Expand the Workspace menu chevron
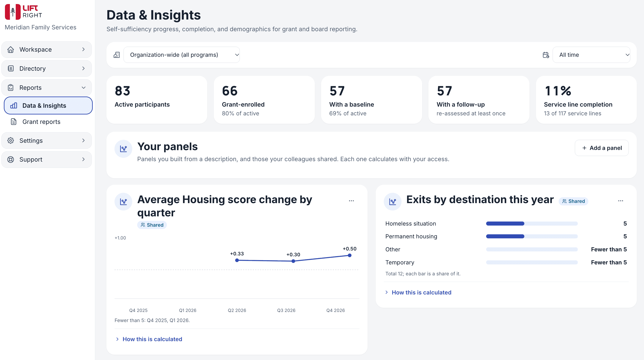Screen dimensions: 644x360 (84, 49)
